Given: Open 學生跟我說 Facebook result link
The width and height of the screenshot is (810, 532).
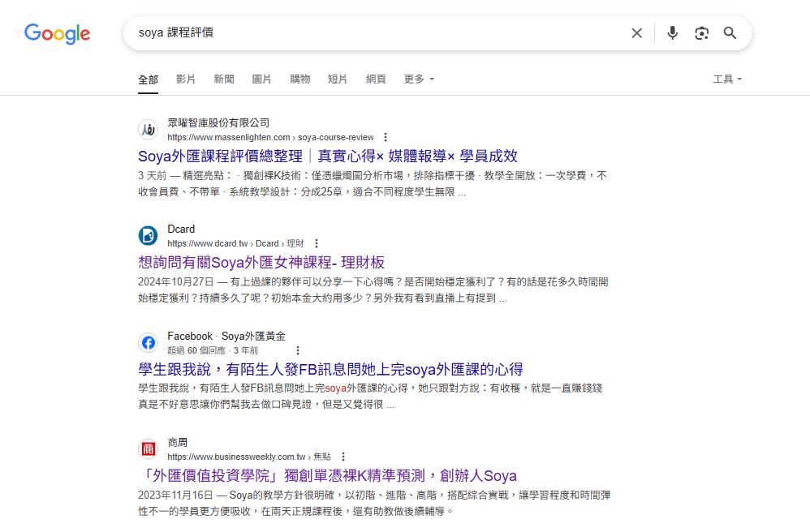Looking at the screenshot, I should [330, 369].
